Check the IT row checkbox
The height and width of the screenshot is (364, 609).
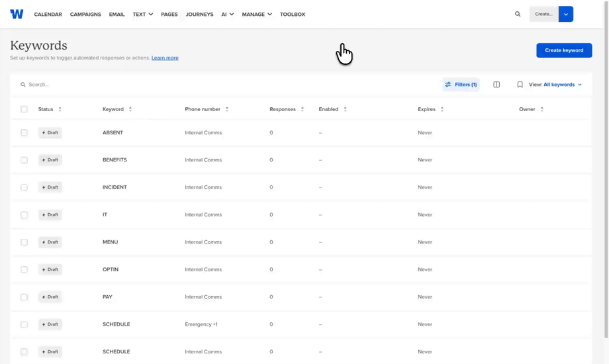(24, 215)
